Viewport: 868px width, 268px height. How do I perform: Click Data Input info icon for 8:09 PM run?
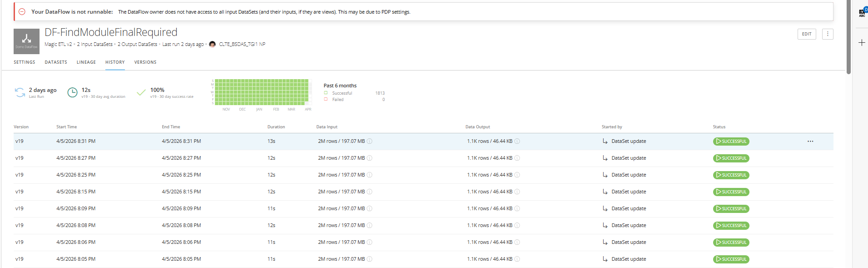[370, 209]
